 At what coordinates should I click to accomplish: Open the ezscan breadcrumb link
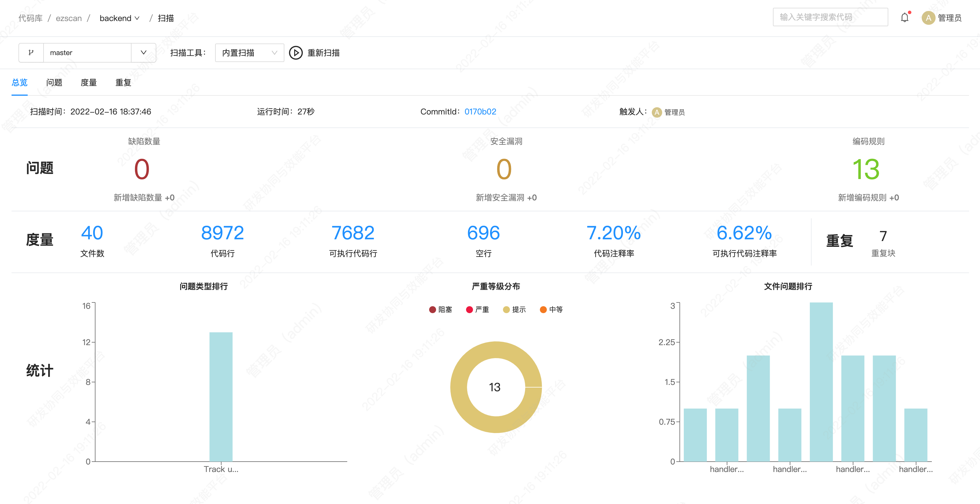click(x=68, y=18)
